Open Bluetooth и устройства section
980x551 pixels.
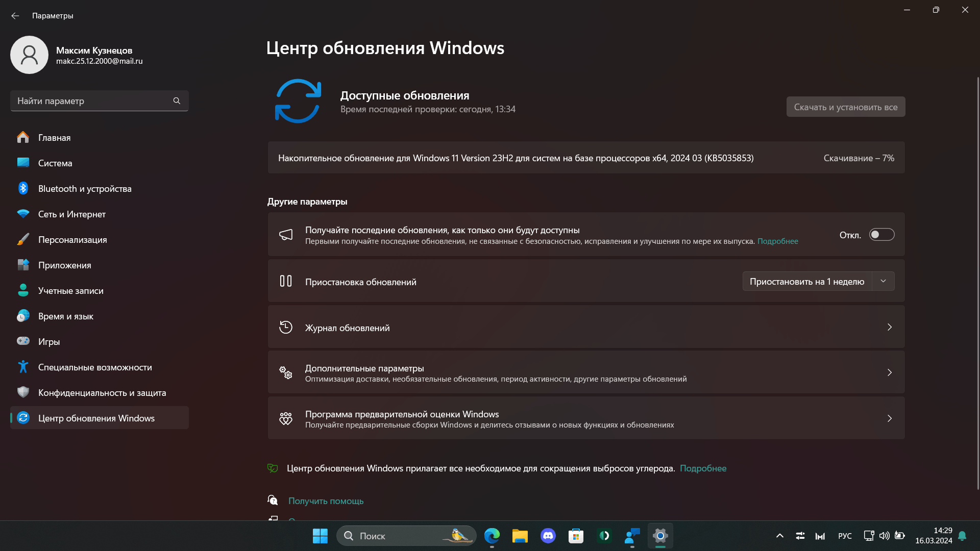tap(100, 189)
